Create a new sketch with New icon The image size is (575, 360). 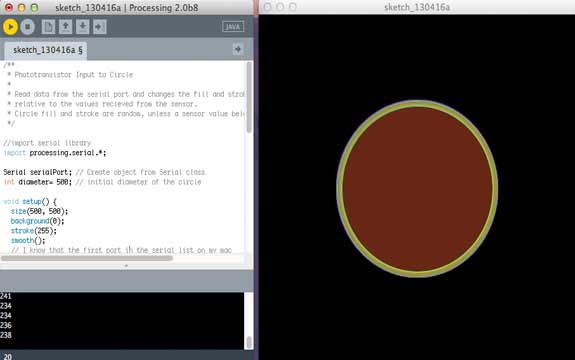click(x=48, y=27)
